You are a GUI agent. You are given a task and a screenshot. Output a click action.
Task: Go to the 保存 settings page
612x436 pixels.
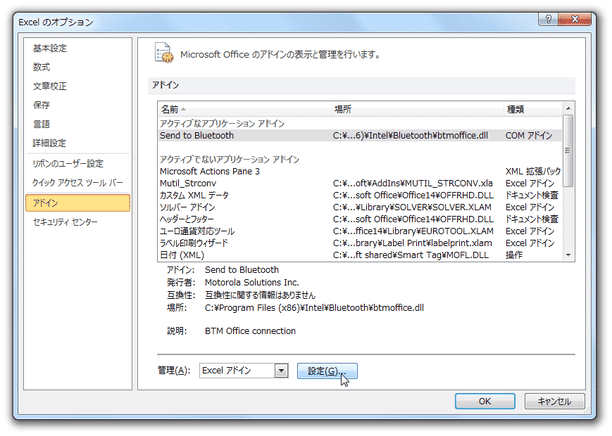41,105
